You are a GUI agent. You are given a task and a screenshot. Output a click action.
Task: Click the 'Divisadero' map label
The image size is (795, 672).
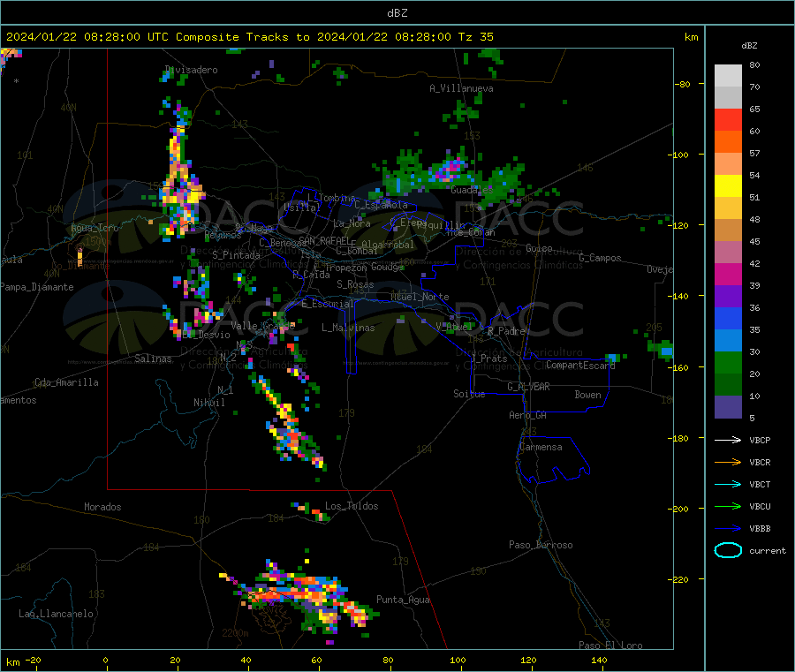click(x=192, y=70)
